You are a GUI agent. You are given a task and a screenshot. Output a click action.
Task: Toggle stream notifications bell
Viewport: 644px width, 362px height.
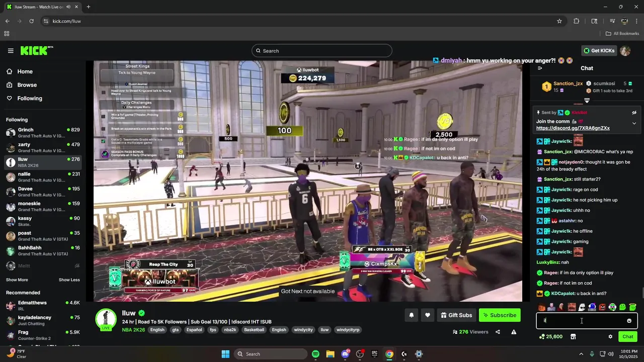[411, 315]
